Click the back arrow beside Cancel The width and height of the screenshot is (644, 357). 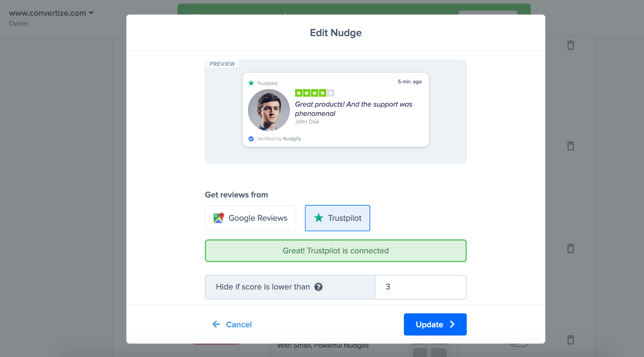(x=216, y=324)
